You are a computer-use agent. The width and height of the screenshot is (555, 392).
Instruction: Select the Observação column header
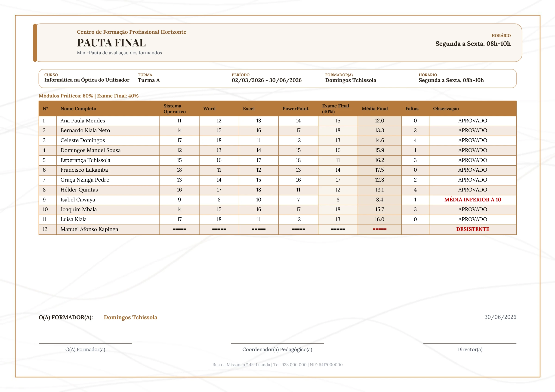[446, 109]
